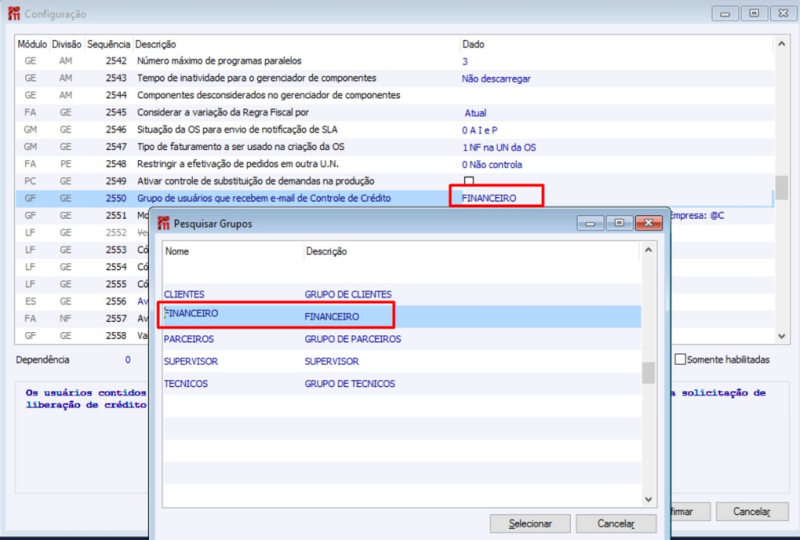Click GRUPO DE CLIENTES description

click(x=348, y=294)
